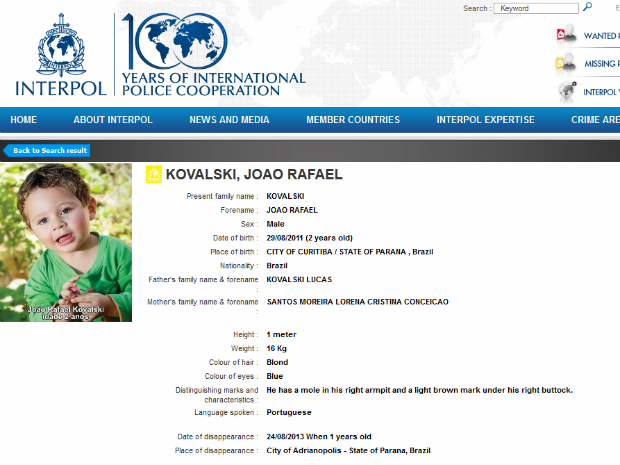Go back to search result
The image size is (620, 465).
[x=49, y=151]
